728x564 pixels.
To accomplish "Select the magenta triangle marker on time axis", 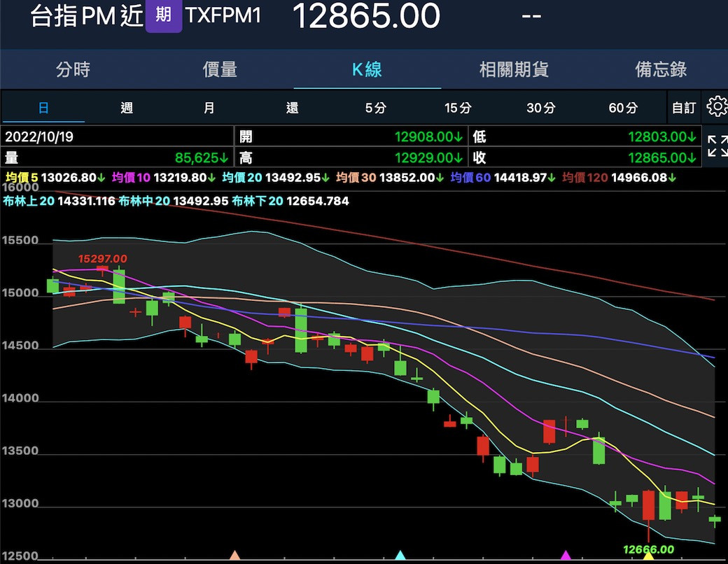I will (x=566, y=556).
